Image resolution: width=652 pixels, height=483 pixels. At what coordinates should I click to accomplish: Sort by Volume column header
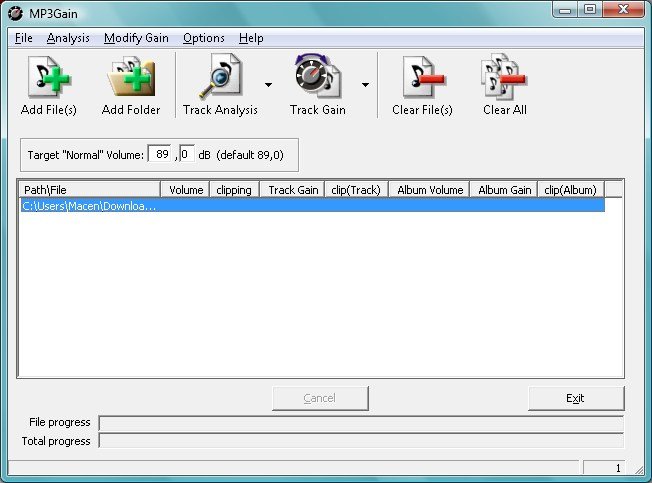click(185, 190)
